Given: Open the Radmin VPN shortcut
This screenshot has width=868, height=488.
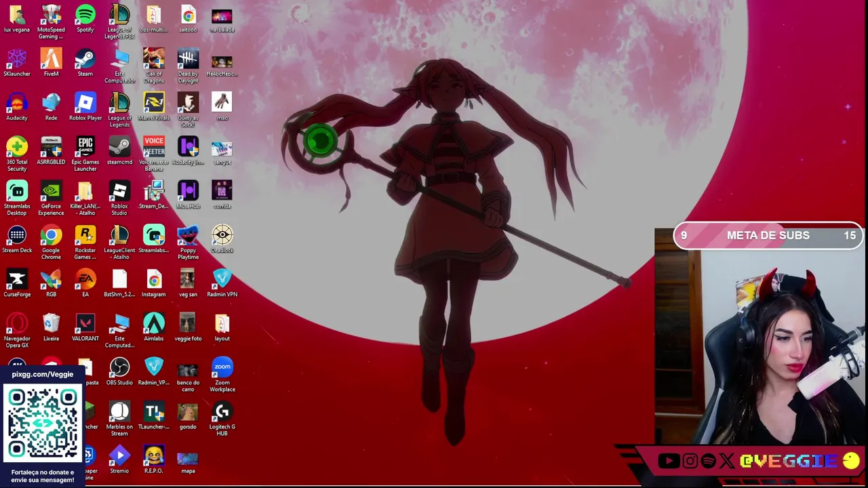Looking at the screenshot, I should (222, 283).
